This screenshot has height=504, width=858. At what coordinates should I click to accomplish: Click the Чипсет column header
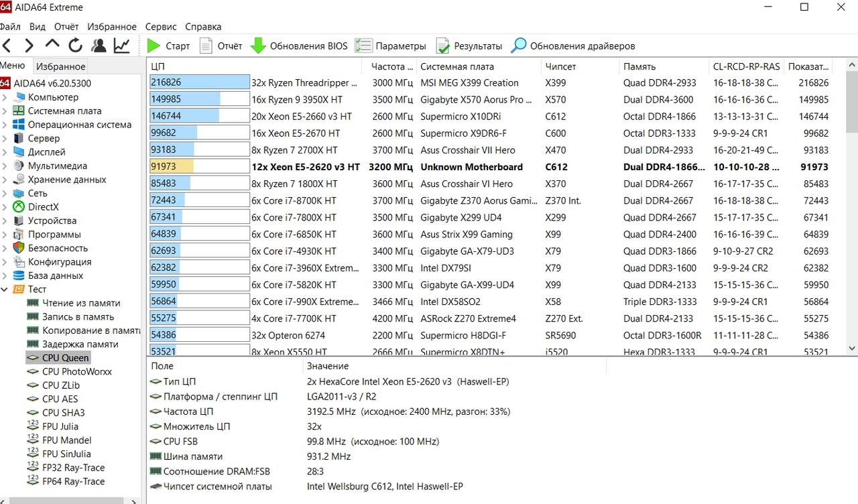560,66
